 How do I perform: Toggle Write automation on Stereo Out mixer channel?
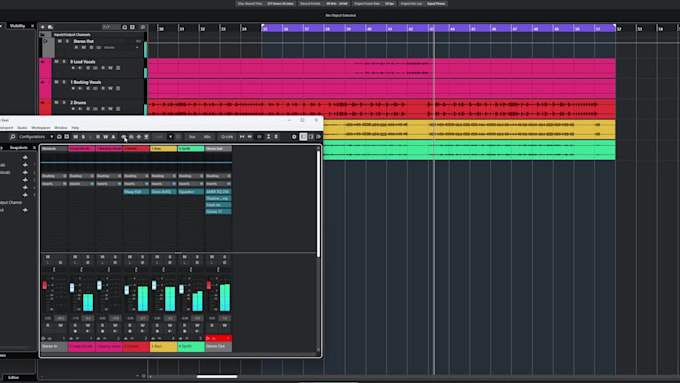pos(225,325)
